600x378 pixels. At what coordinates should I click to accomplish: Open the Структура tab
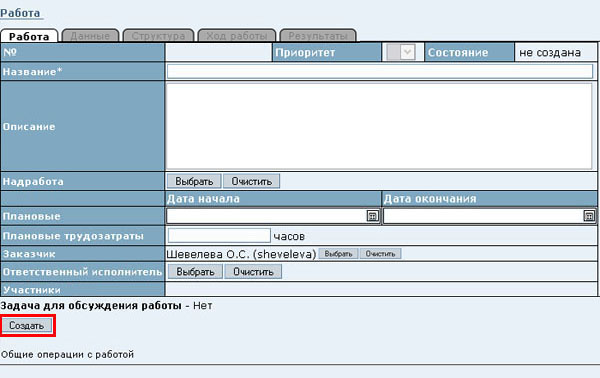point(158,36)
